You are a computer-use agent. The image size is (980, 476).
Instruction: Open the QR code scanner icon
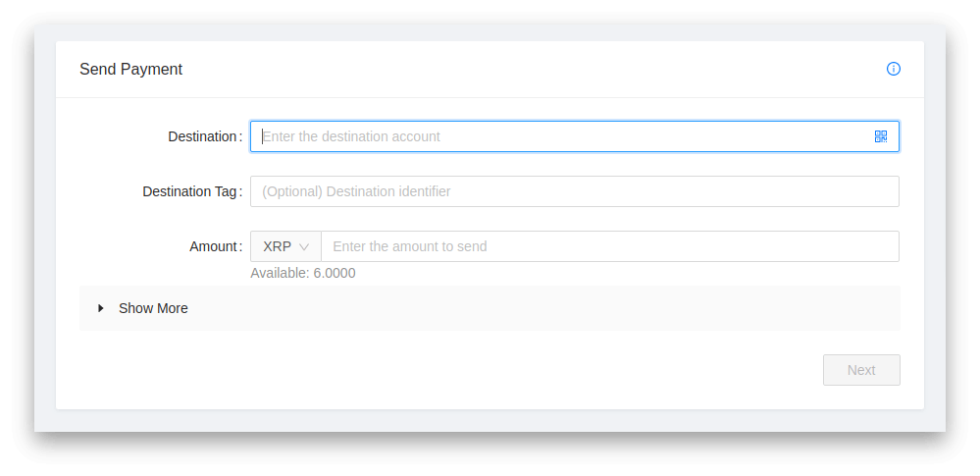coord(881,136)
